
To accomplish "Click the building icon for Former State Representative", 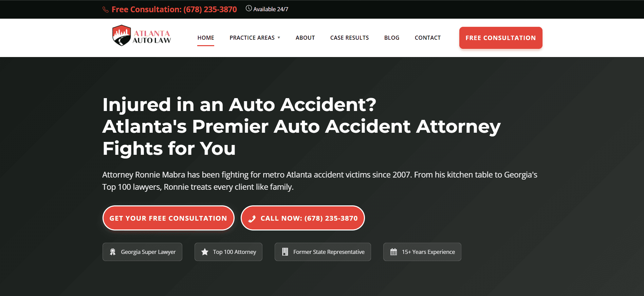I will (285, 252).
